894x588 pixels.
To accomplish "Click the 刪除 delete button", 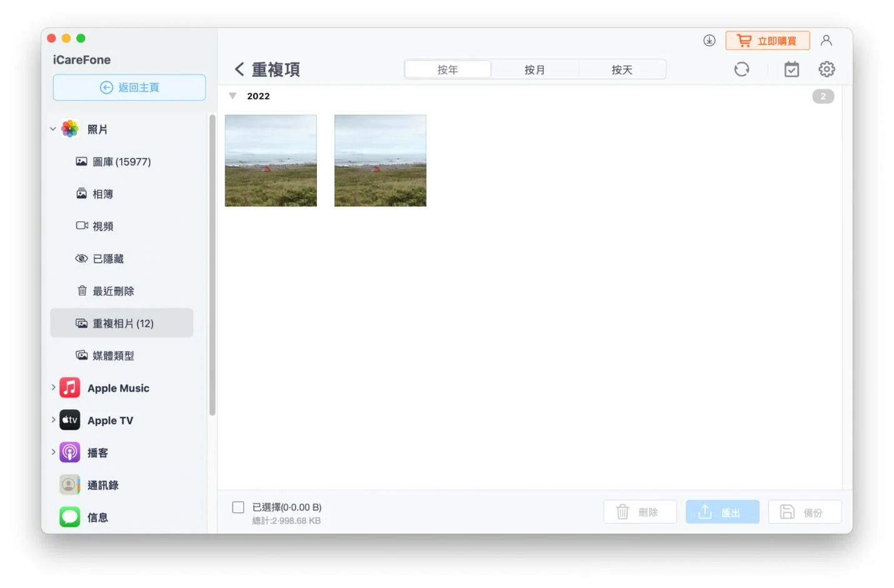I will (x=640, y=512).
